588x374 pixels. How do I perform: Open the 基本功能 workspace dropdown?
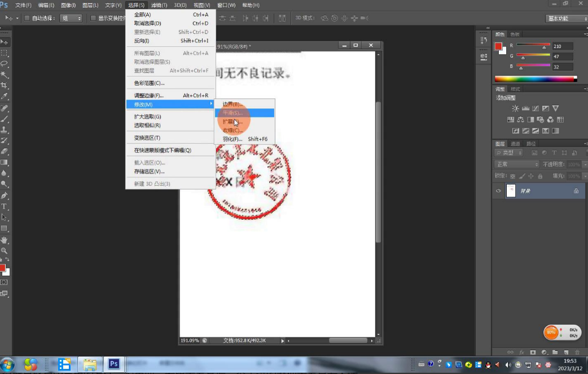pos(567,19)
